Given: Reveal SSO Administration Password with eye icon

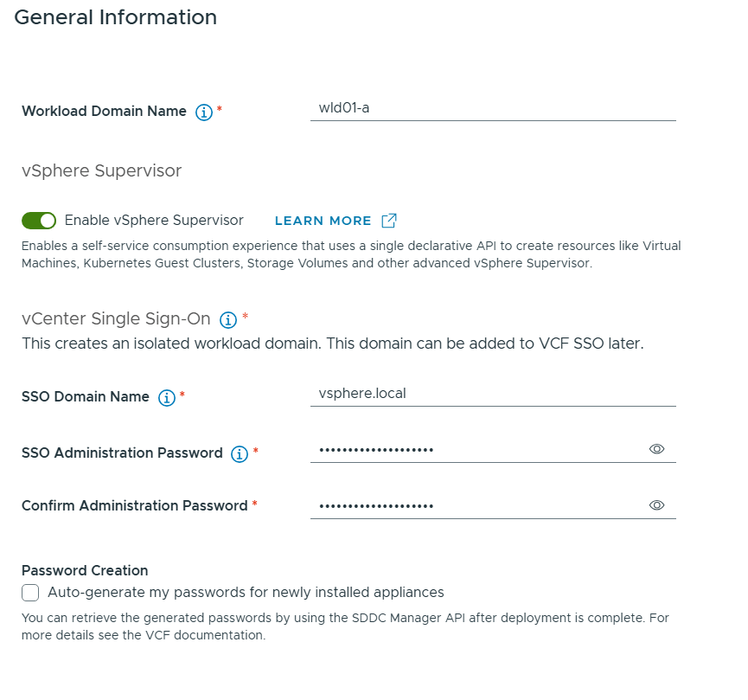Looking at the screenshot, I should coord(656,449).
